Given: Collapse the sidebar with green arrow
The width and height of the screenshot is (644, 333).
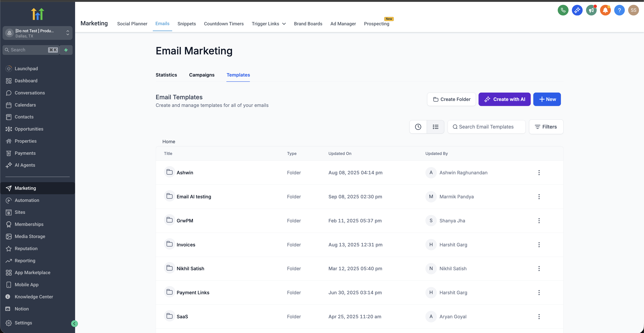Looking at the screenshot, I should tap(74, 324).
